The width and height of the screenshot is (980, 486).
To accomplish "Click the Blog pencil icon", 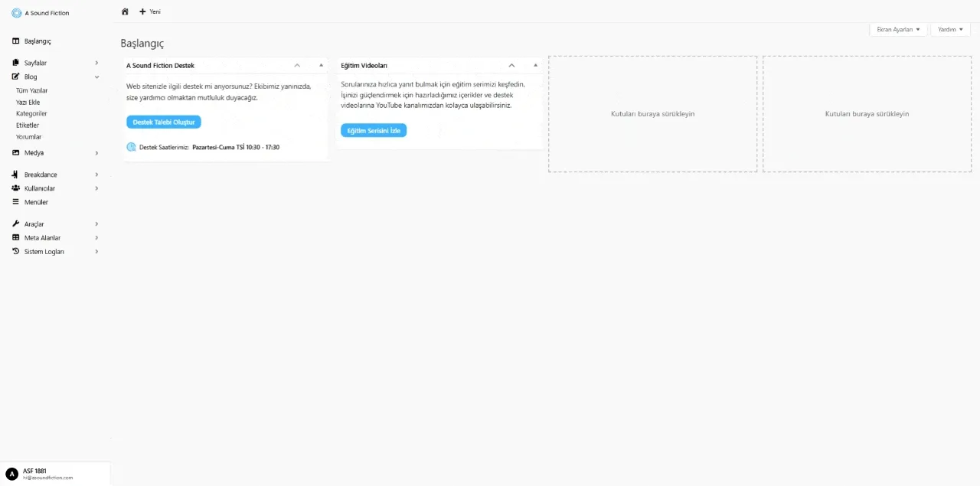I will pyautogui.click(x=15, y=77).
